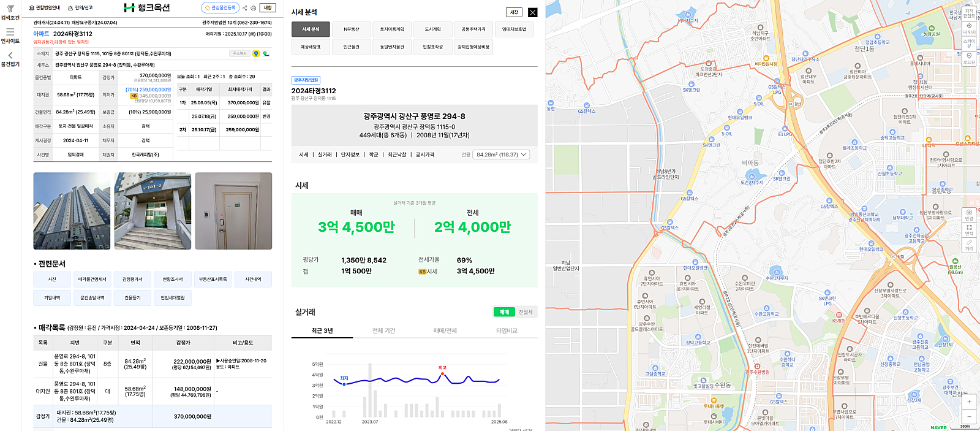Open the 전용 84.28m² area dropdown

(501, 154)
